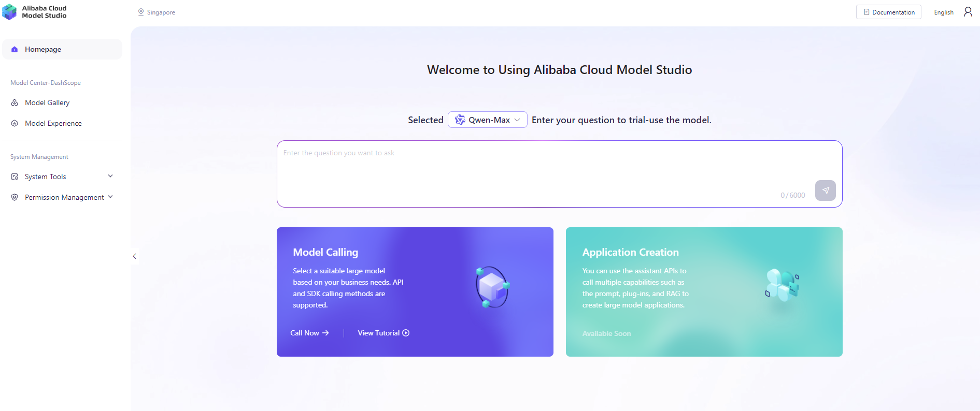Viewport: 980px width, 411px height.
Task: Click the Available Soon label
Action: click(x=606, y=333)
